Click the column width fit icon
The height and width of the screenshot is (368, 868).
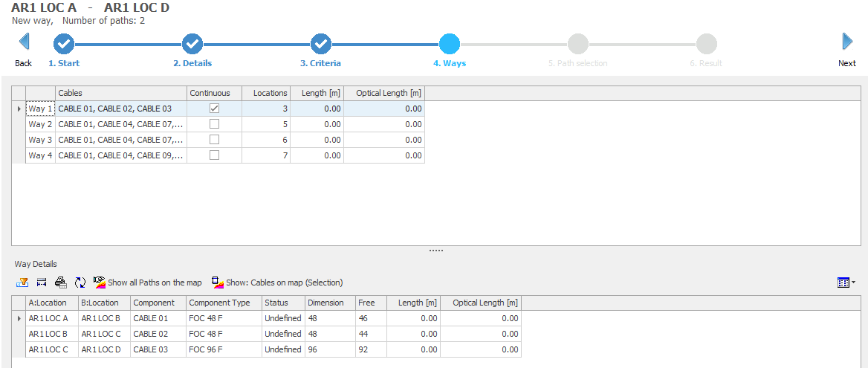tap(42, 283)
